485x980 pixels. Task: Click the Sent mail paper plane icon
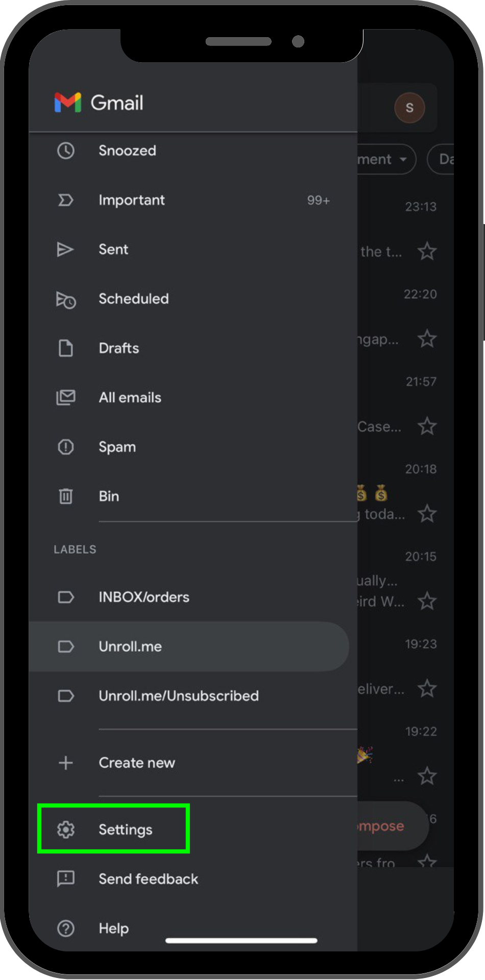[x=65, y=249]
